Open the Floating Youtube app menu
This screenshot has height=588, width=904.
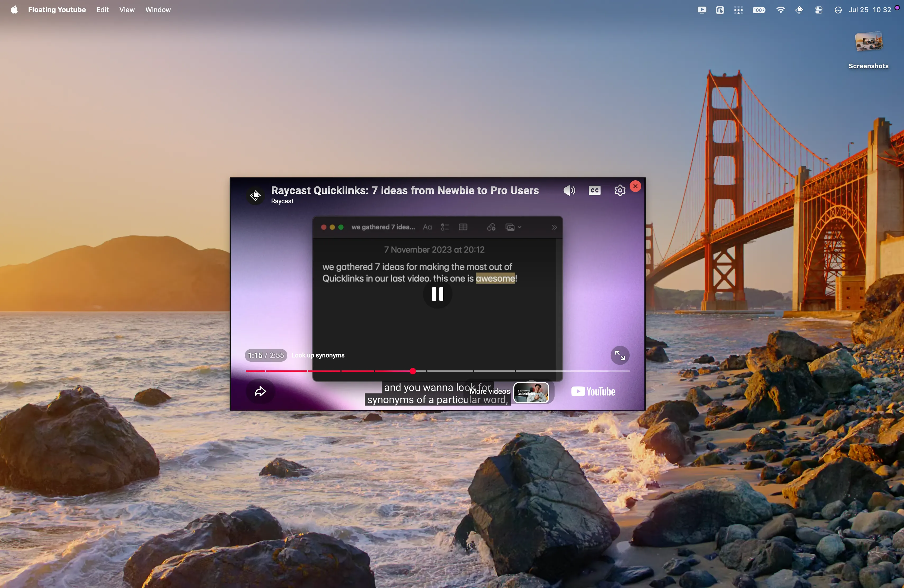click(x=57, y=10)
